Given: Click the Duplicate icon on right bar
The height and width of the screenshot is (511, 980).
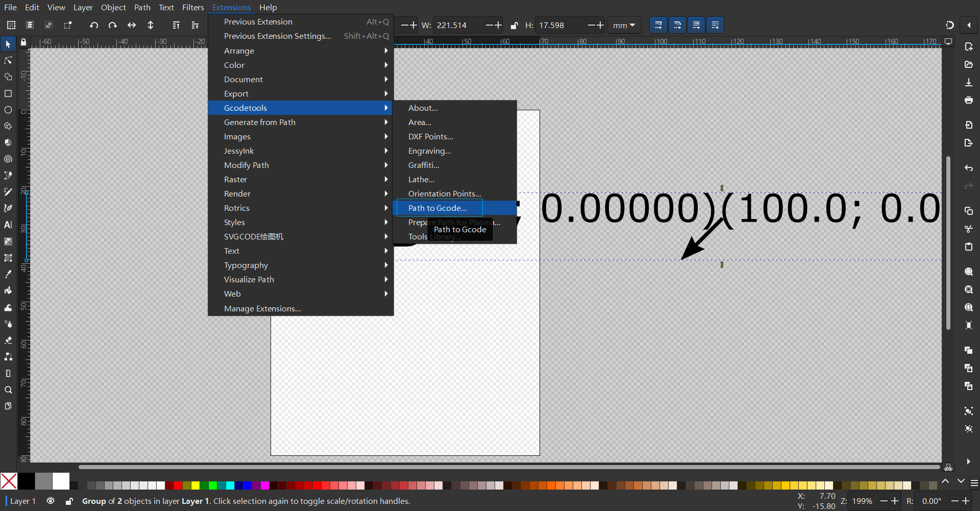Looking at the screenshot, I should 969,350.
